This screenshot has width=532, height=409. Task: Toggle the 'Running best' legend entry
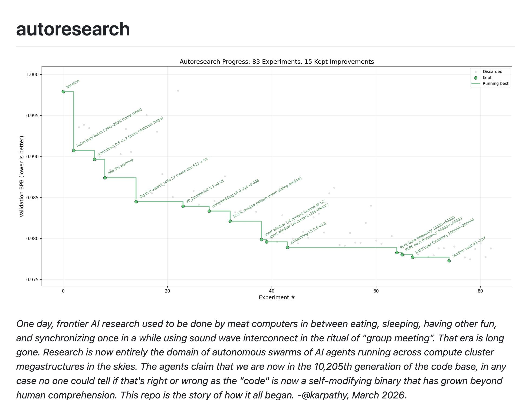tap(495, 84)
